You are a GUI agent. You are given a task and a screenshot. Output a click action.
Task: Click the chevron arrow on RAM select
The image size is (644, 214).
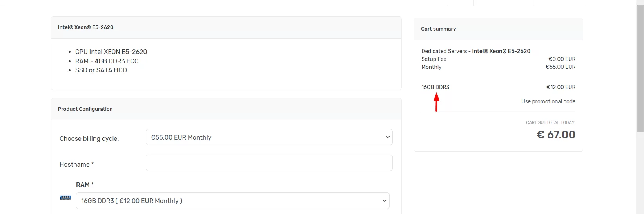[384, 201]
